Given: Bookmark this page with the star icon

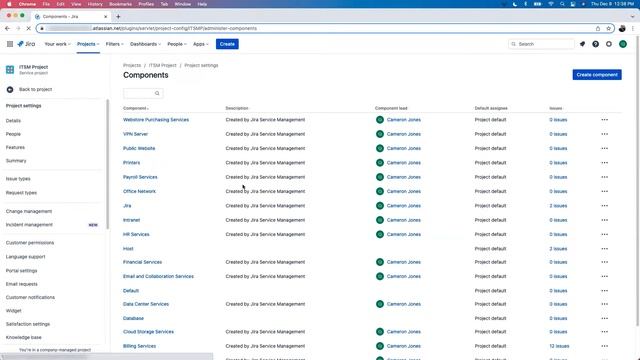Looking at the screenshot, I should (x=609, y=29).
